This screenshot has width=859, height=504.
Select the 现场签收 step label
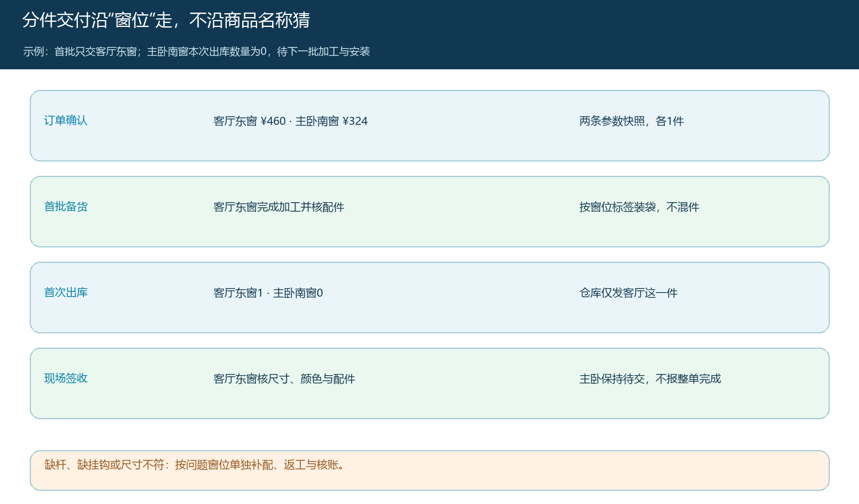(66, 379)
